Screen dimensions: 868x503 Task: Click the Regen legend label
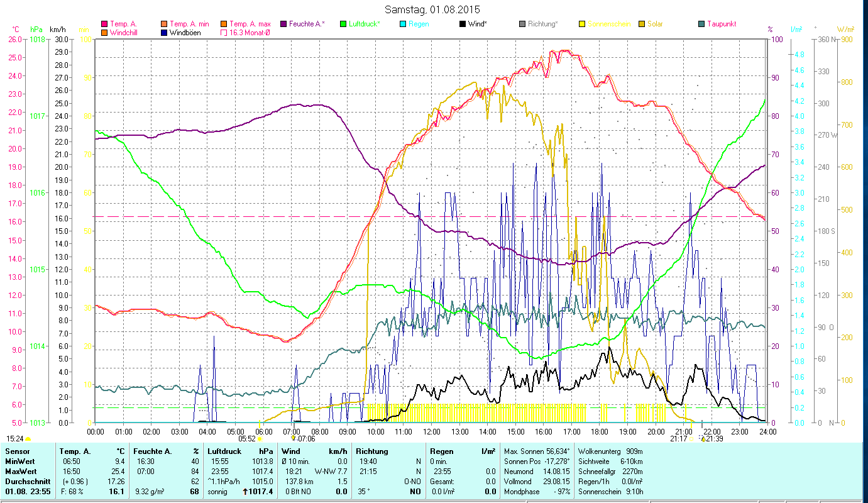[419, 24]
